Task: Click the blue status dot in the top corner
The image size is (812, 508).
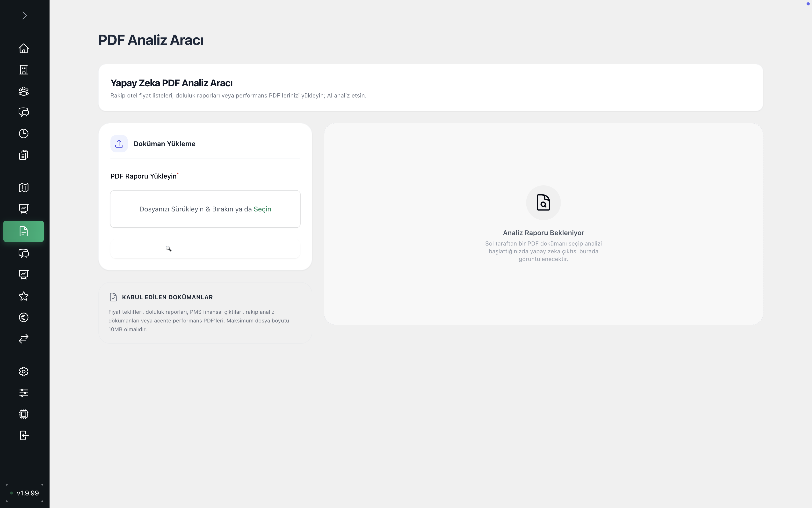Action: tap(808, 4)
